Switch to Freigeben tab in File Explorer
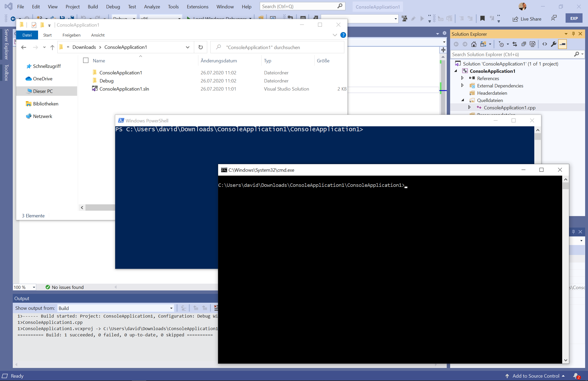The image size is (588, 381). [71, 35]
